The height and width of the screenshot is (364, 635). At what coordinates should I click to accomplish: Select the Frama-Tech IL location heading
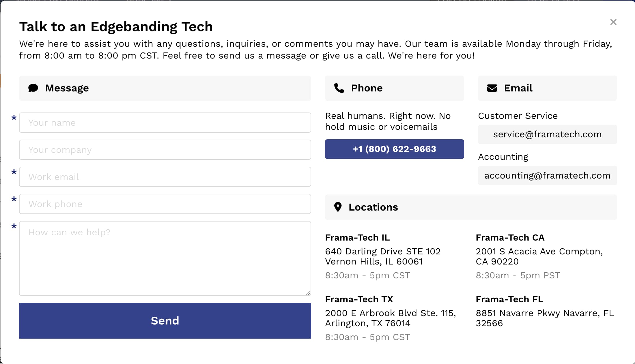(357, 238)
